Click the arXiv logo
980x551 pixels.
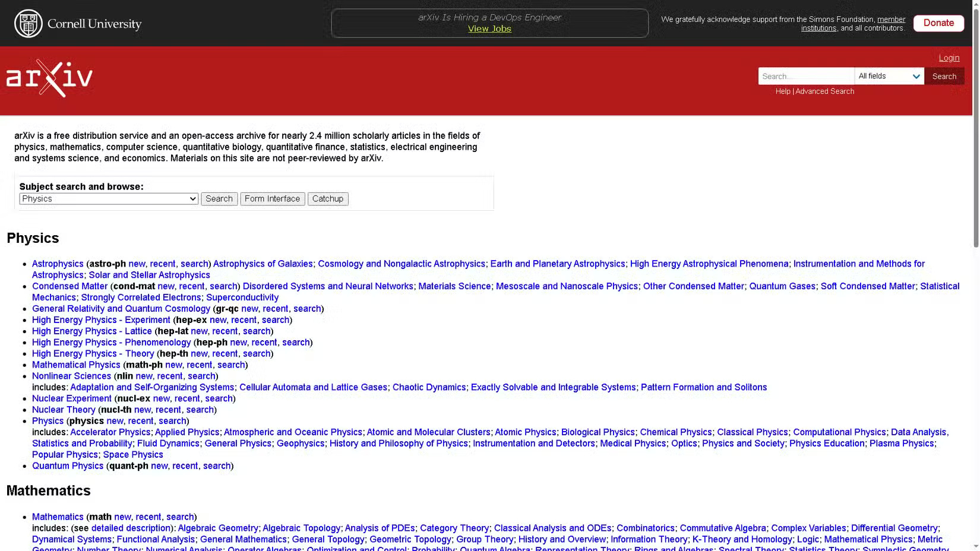click(x=49, y=76)
